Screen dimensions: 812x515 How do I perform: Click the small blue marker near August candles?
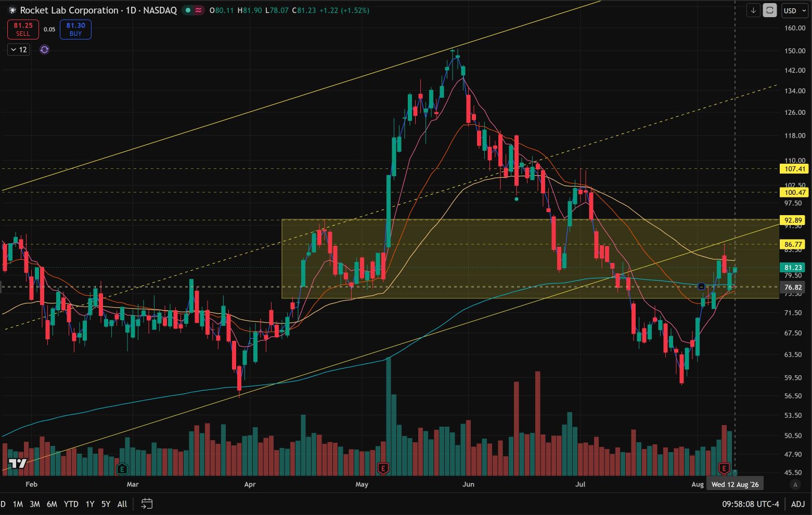[x=701, y=286]
